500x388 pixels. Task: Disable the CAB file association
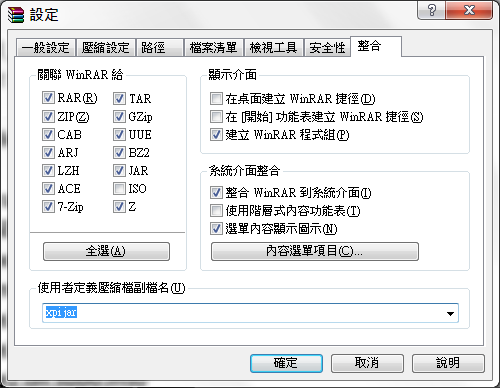click(x=48, y=134)
